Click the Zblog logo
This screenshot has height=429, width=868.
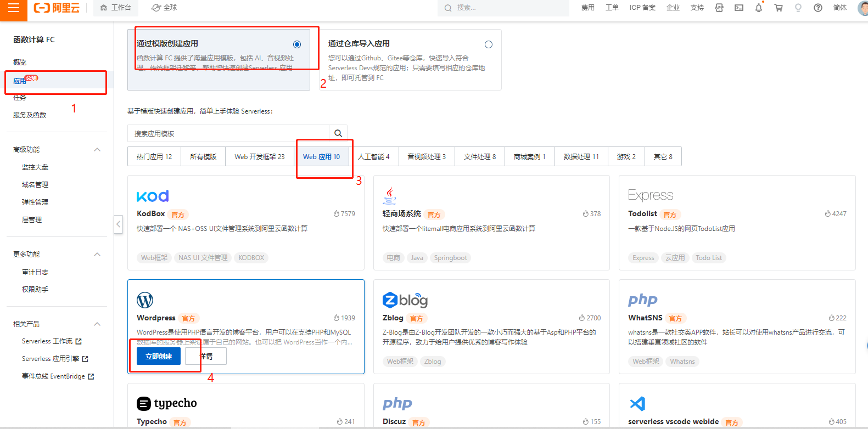point(405,300)
